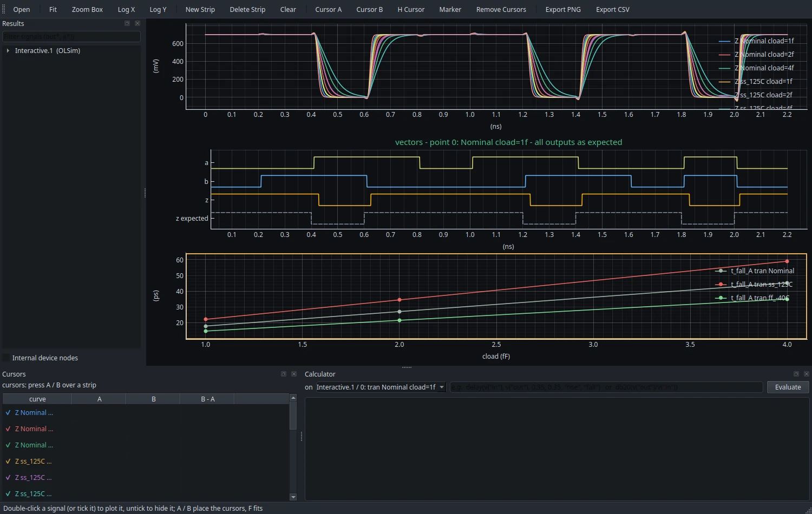The height and width of the screenshot is (514, 812).
Task: Click Delete Strip in toolbar
Action: pyautogui.click(x=247, y=9)
